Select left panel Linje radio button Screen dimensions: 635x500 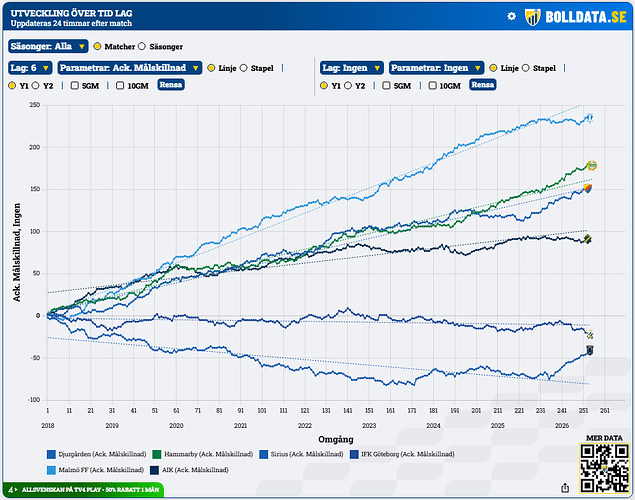(x=211, y=68)
